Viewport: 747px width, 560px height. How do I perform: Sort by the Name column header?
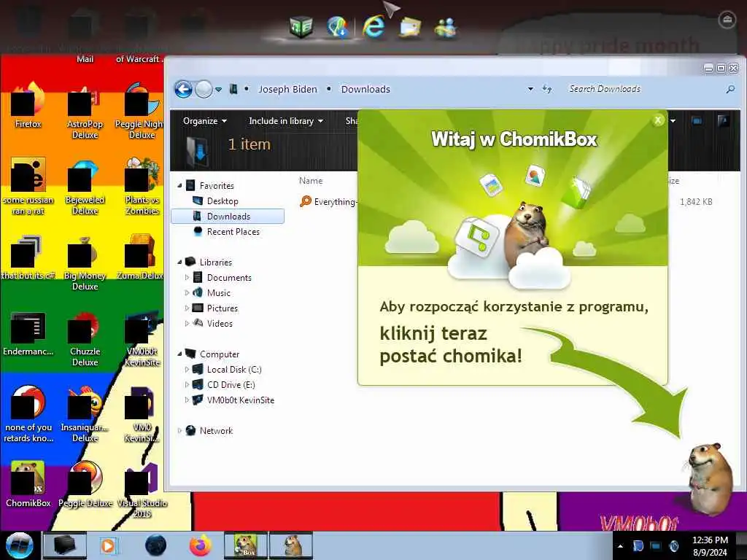pyautogui.click(x=311, y=181)
